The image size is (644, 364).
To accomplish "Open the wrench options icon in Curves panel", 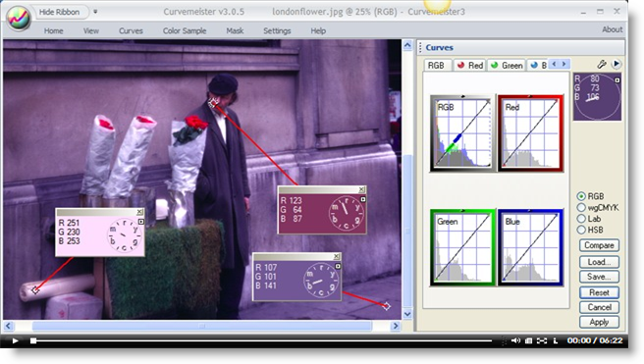I will 601,64.
